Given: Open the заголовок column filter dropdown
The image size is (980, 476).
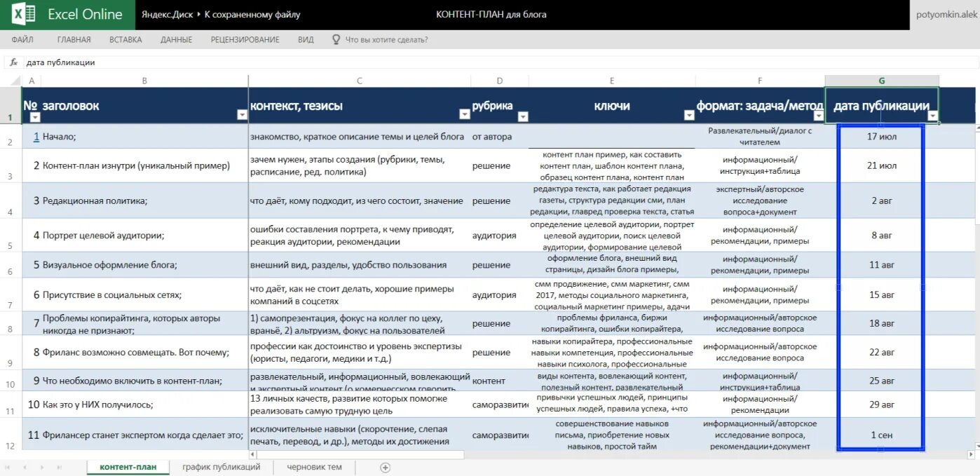Looking at the screenshot, I should click(242, 115).
